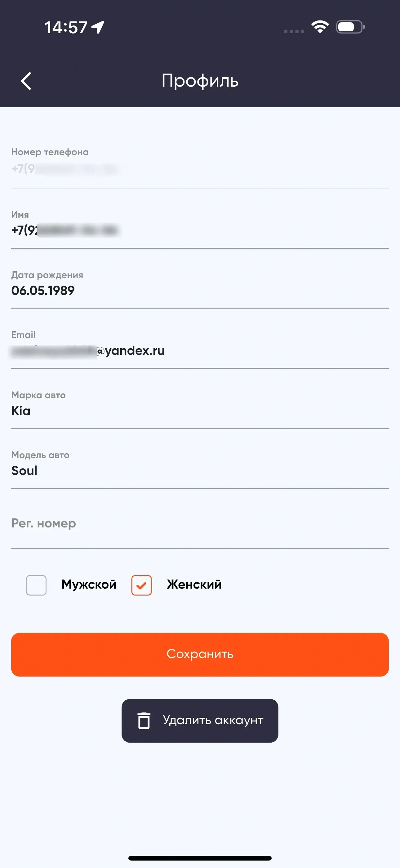
Task: Edit the Email address field
Action: [200, 351]
